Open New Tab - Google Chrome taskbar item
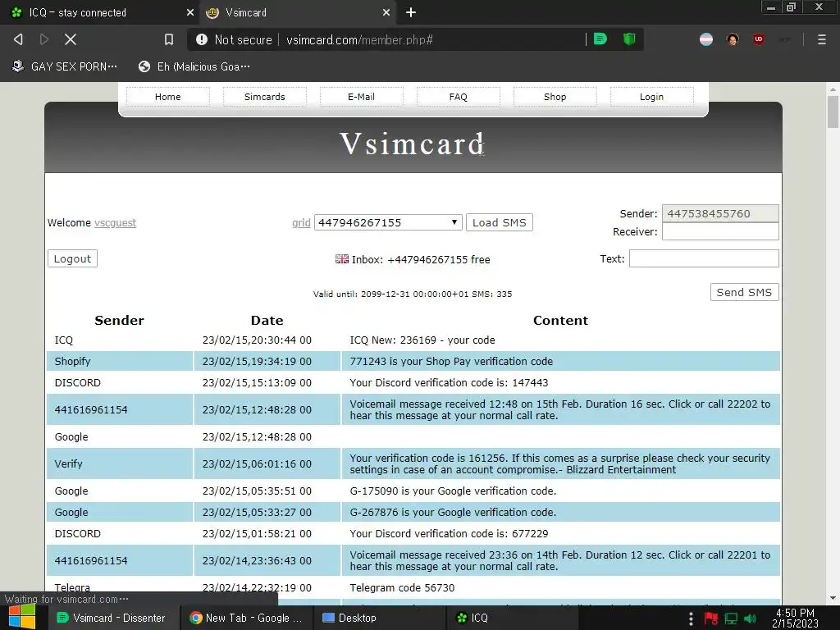840x630 pixels. (x=246, y=618)
